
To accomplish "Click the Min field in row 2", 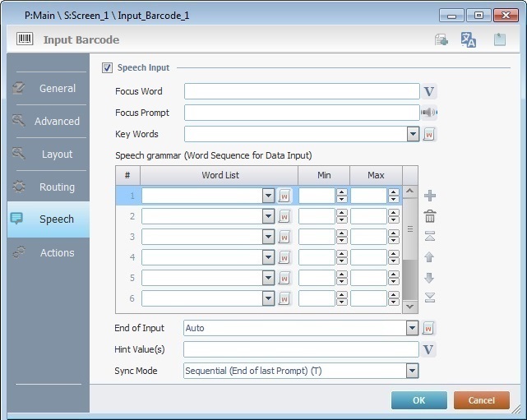I will (317, 216).
